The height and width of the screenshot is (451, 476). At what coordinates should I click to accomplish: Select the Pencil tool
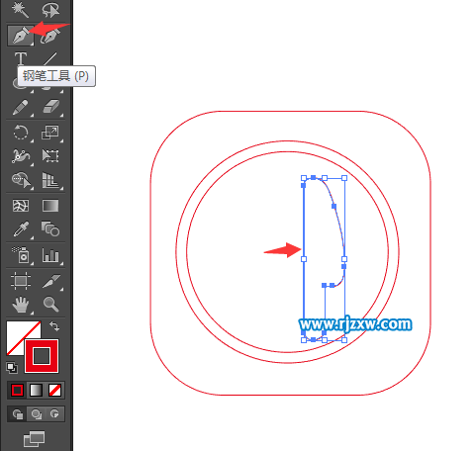pos(21,108)
